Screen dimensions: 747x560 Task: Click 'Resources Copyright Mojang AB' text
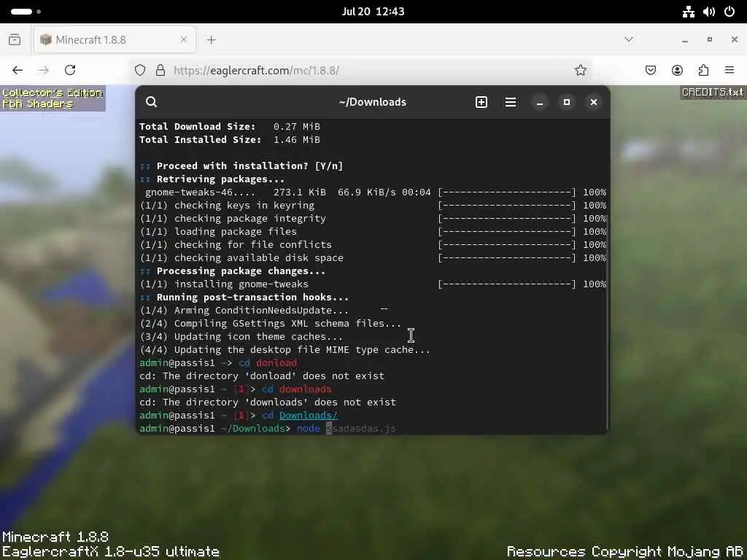pyautogui.click(x=624, y=551)
